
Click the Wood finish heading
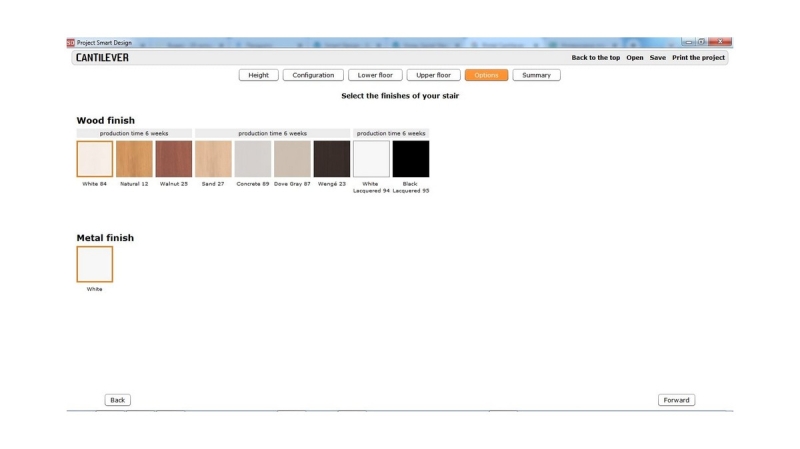point(106,120)
